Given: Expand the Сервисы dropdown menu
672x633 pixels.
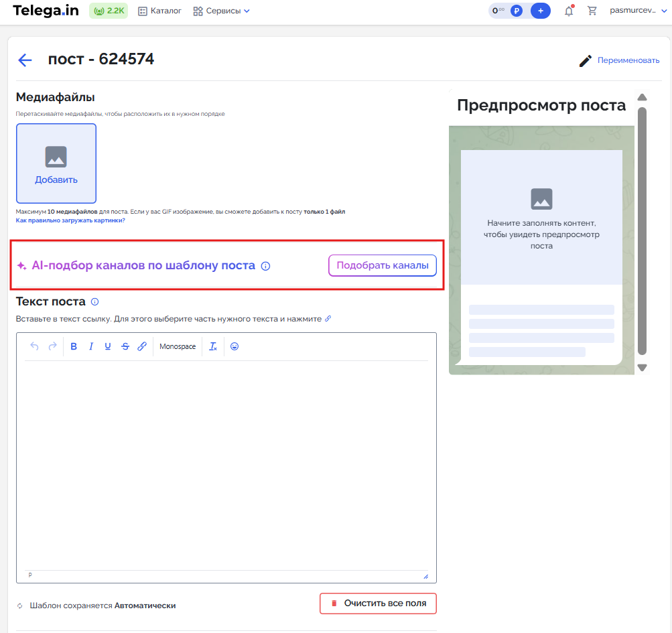Looking at the screenshot, I should point(221,11).
